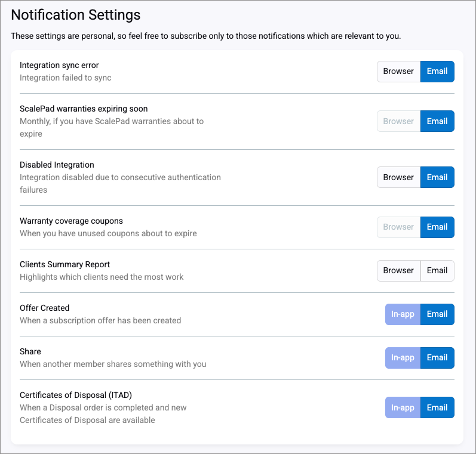Toggle Email for Certificates of Disposal (ITAD)
Screen dimensions: 476x454
click(437, 407)
